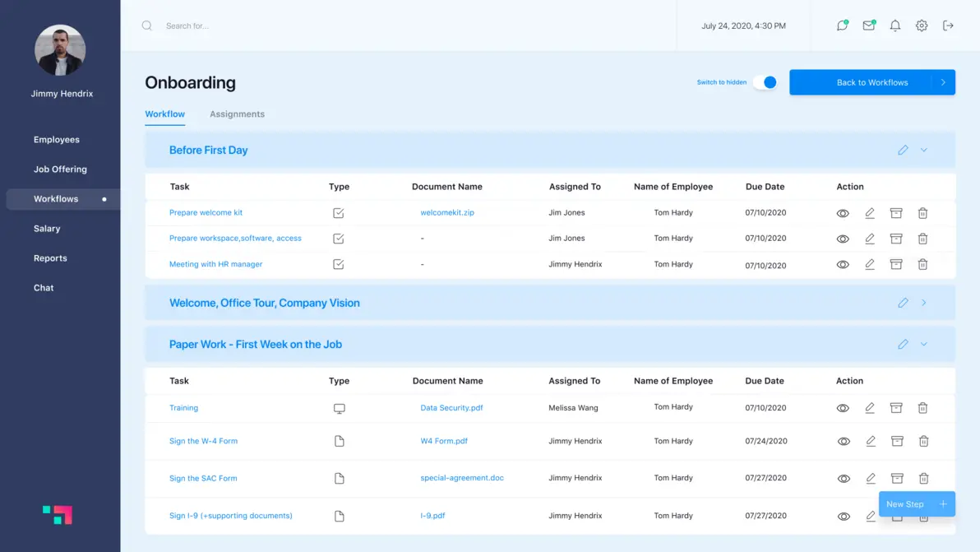View the Sign I-9 task eye icon
980x552 pixels.
(844, 517)
